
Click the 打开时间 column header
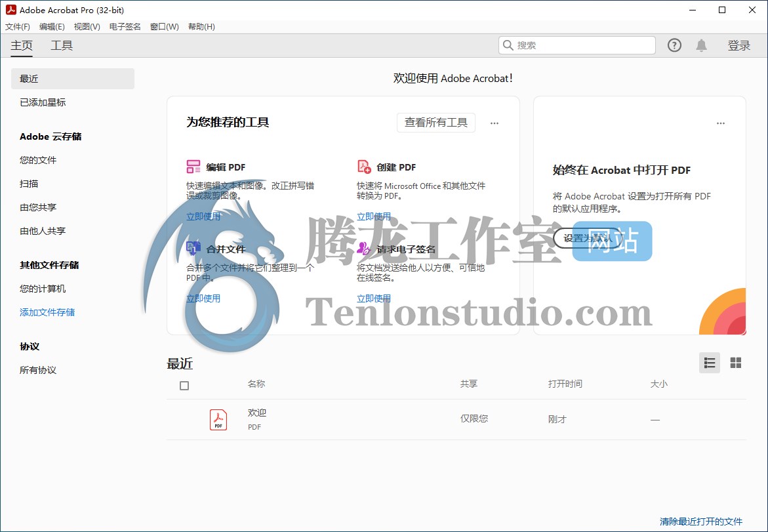click(x=565, y=384)
